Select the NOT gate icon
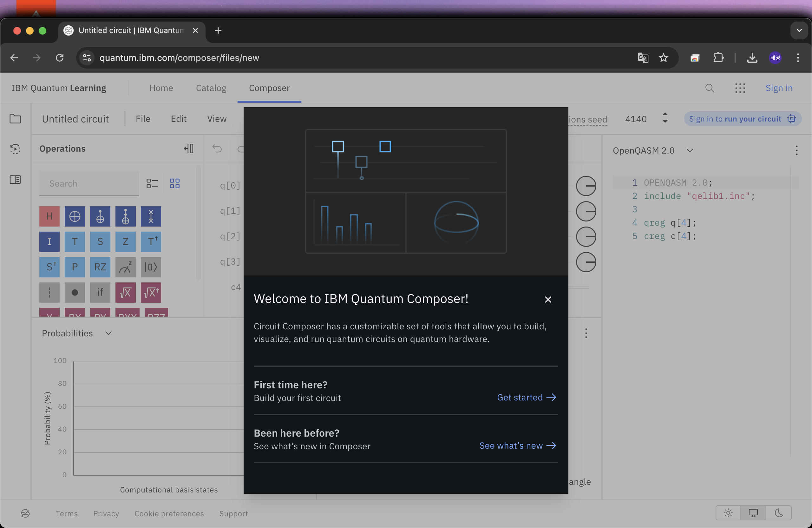The image size is (812, 528). pyautogui.click(x=75, y=216)
